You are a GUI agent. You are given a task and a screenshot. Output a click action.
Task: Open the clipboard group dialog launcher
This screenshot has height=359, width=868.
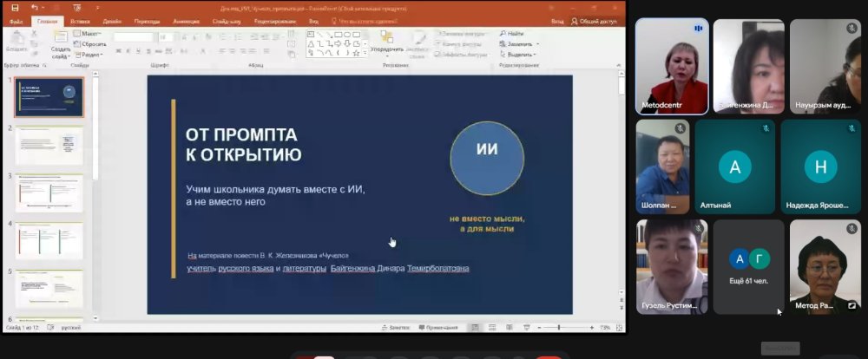(44, 65)
